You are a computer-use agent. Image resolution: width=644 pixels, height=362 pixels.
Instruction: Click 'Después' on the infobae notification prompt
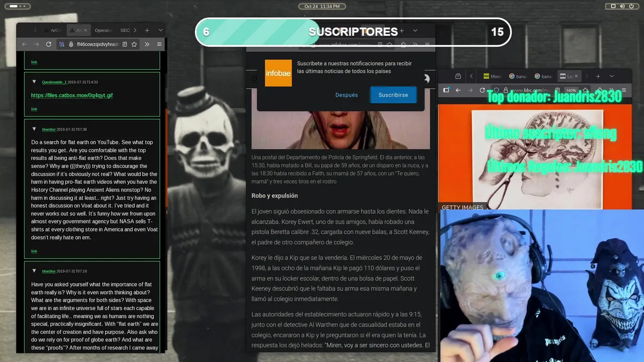coord(347,95)
